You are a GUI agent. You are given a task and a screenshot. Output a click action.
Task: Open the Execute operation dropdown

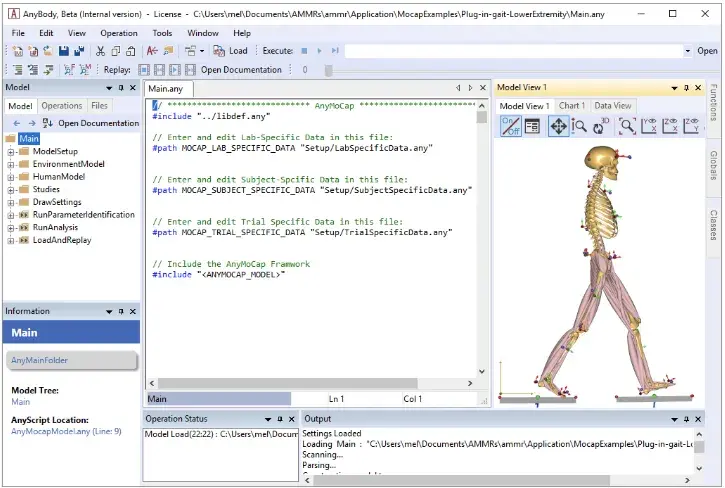(686, 50)
